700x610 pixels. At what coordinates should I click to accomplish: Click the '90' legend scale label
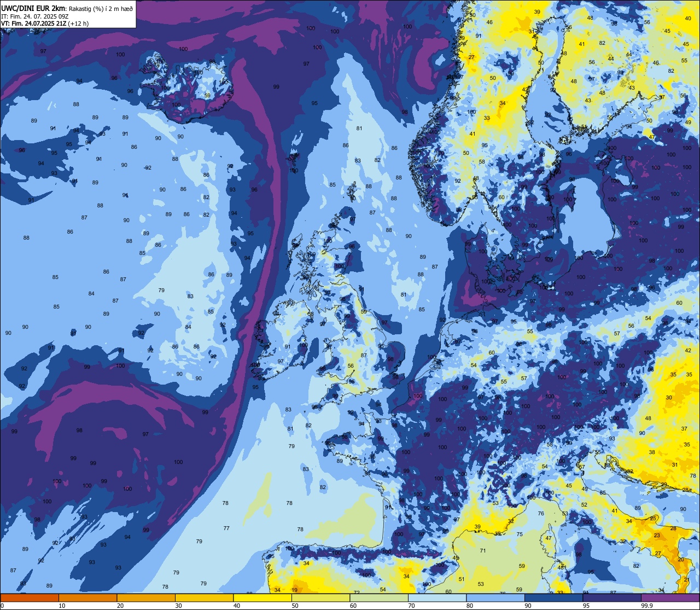click(x=528, y=606)
